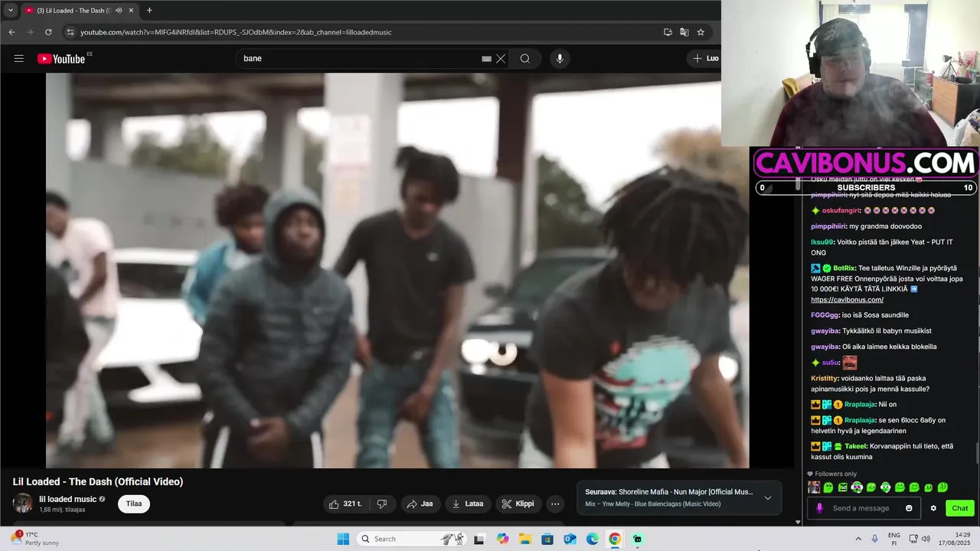
Task: Open Copilot from the taskbar
Action: 502,539
